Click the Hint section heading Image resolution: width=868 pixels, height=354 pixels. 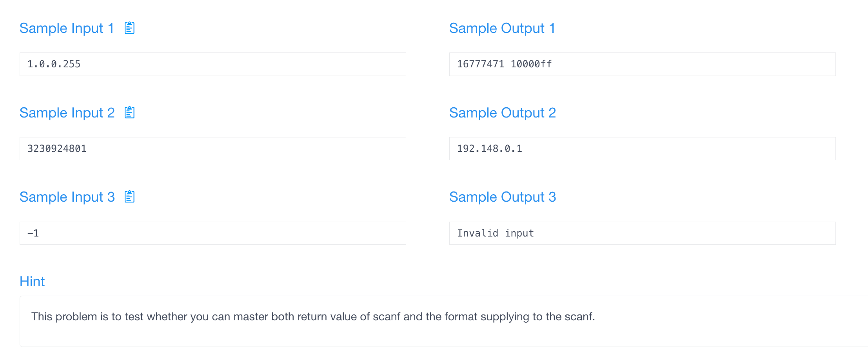tap(32, 281)
